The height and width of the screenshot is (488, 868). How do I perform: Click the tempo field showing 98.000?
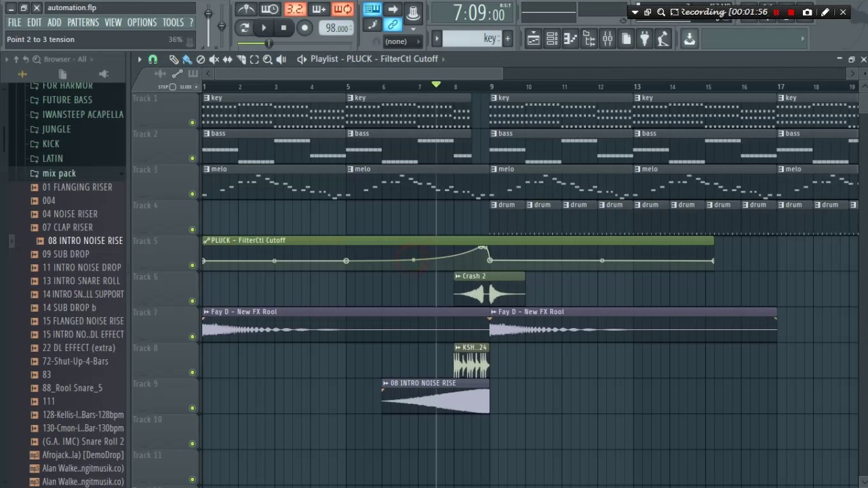(336, 28)
